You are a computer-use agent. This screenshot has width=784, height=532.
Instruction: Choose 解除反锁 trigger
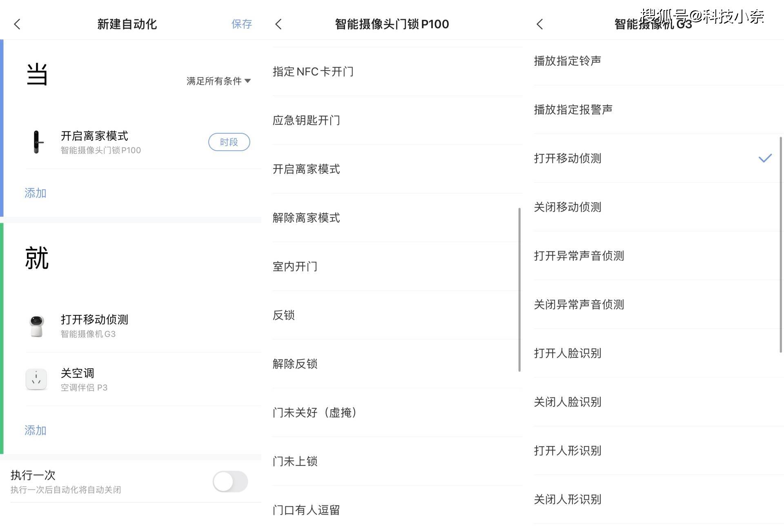(x=397, y=364)
